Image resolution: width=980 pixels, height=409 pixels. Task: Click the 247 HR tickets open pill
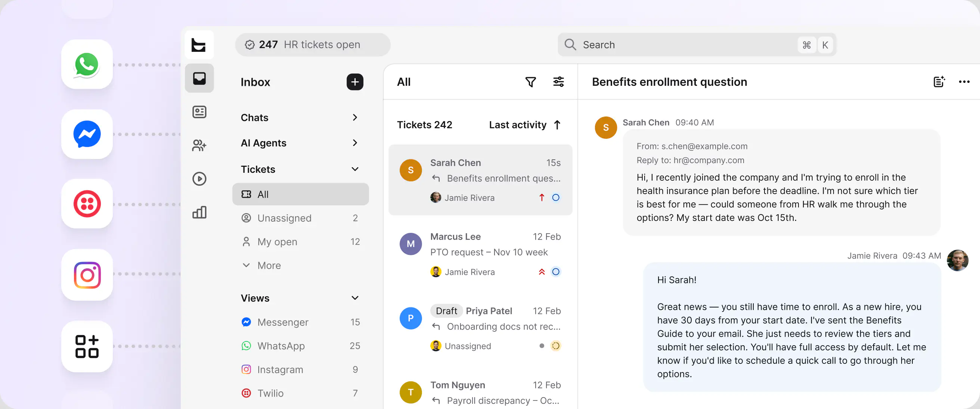[312, 44]
